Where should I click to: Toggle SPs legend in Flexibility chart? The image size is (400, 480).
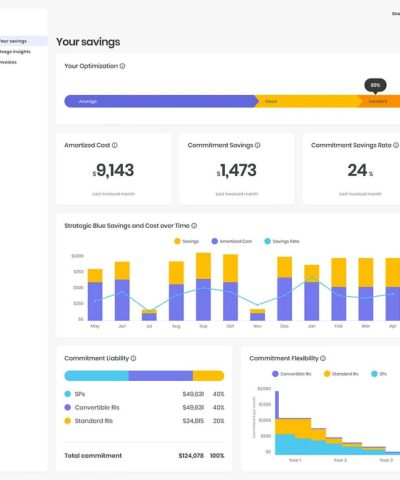379,374
